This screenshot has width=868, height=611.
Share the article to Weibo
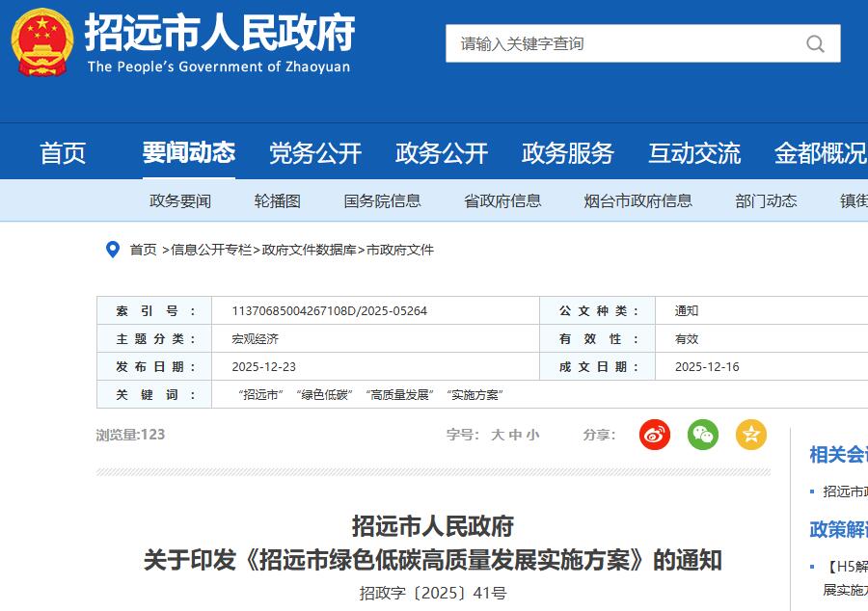(x=655, y=435)
